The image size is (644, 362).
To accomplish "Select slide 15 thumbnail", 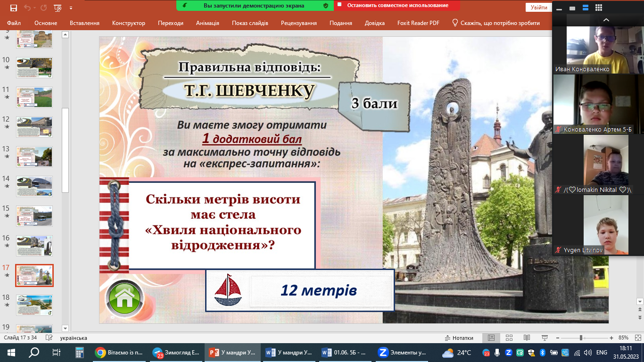I will tap(34, 216).
